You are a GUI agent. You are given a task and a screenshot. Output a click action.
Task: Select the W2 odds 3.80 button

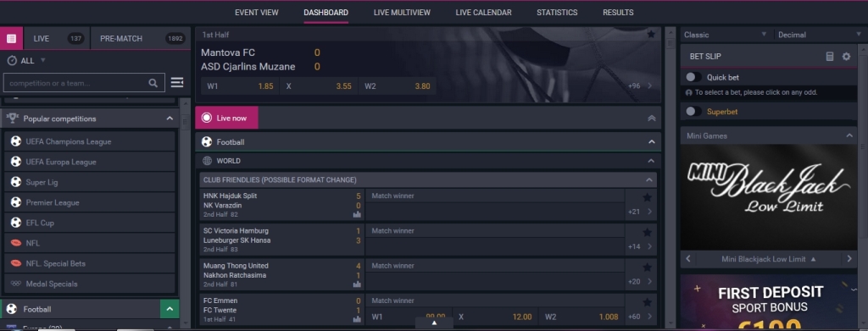click(x=397, y=86)
